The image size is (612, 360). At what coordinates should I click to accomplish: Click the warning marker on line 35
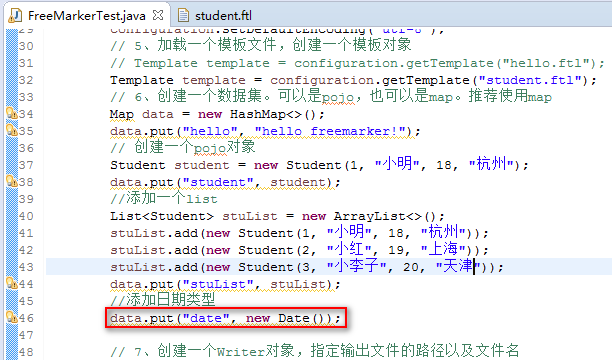click(12, 130)
